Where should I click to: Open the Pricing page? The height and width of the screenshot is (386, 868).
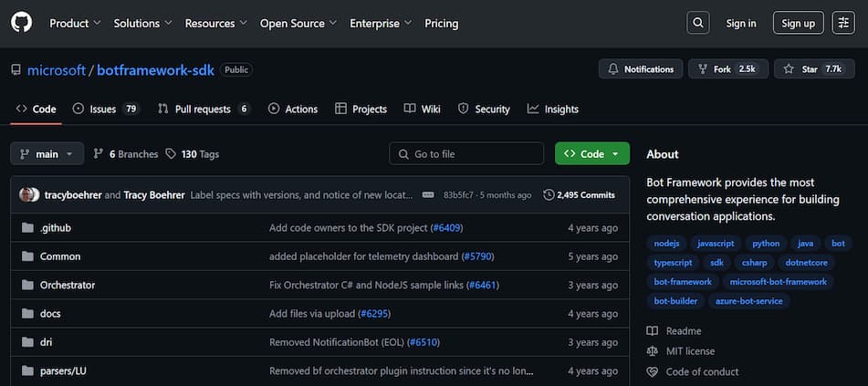point(441,23)
